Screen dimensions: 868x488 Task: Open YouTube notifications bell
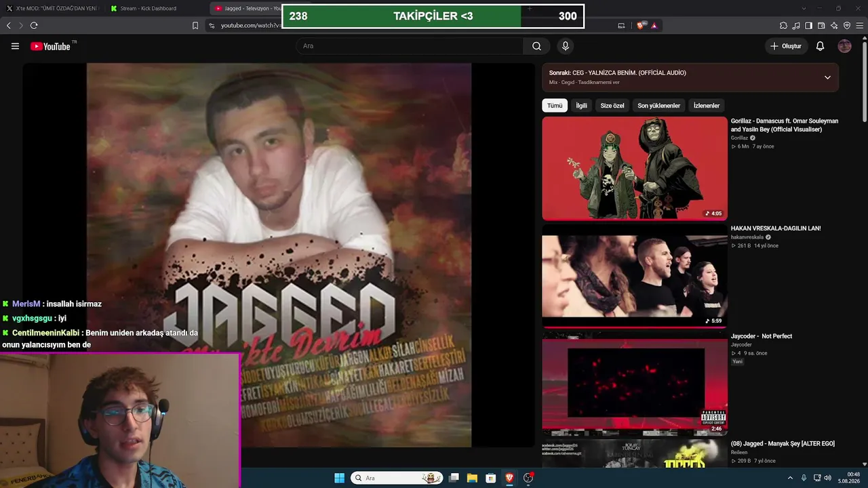click(820, 46)
